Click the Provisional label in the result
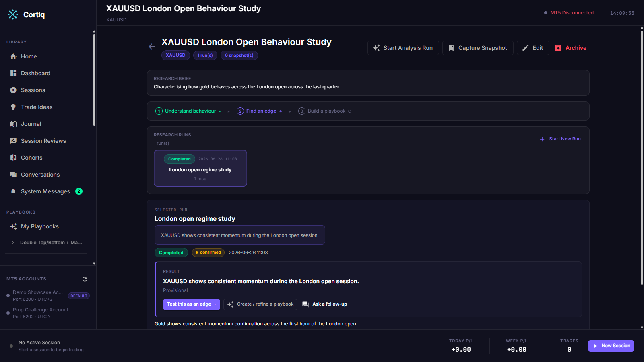This screenshot has height=362, width=644. pyautogui.click(x=175, y=290)
